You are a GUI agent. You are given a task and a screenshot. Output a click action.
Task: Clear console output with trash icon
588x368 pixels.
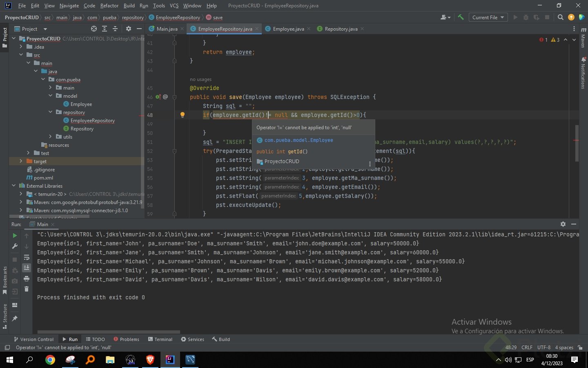(x=27, y=289)
